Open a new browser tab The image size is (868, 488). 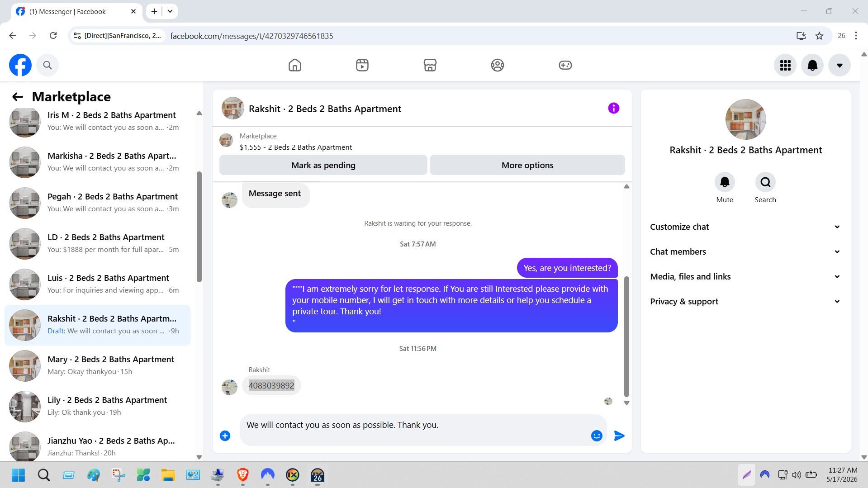[154, 11]
